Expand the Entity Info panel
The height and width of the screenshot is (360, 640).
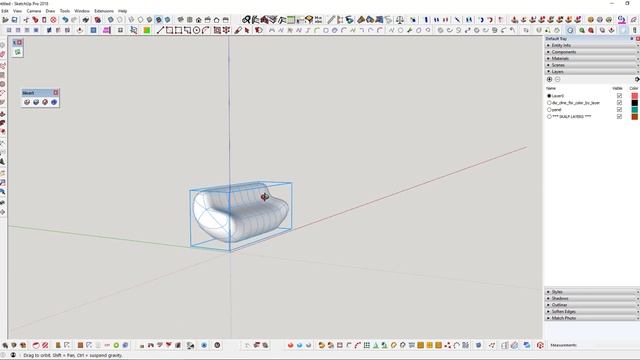click(592, 45)
